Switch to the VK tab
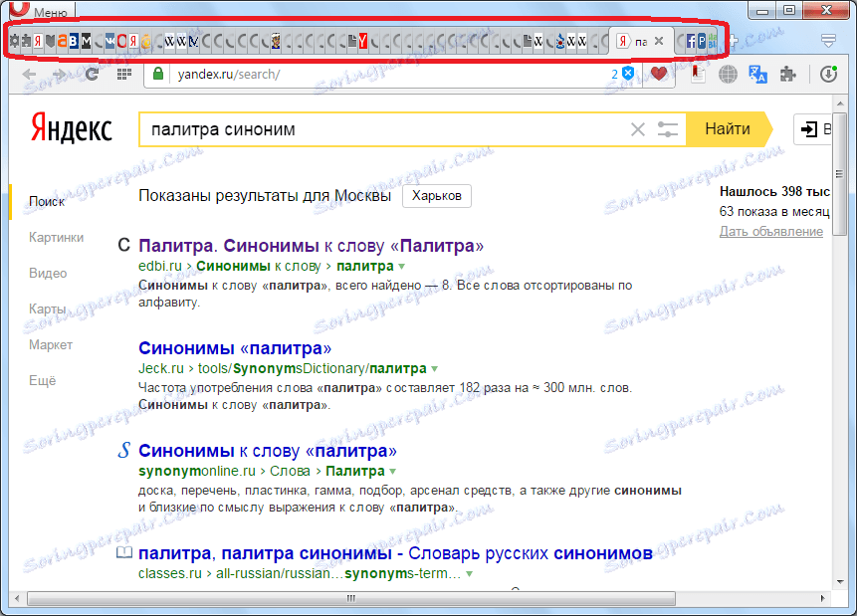This screenshot has height=616, width=857. (109, 41)
